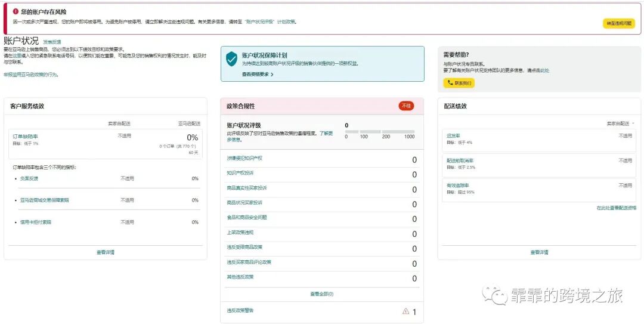Click the 60 天 period text

(193, 153)
